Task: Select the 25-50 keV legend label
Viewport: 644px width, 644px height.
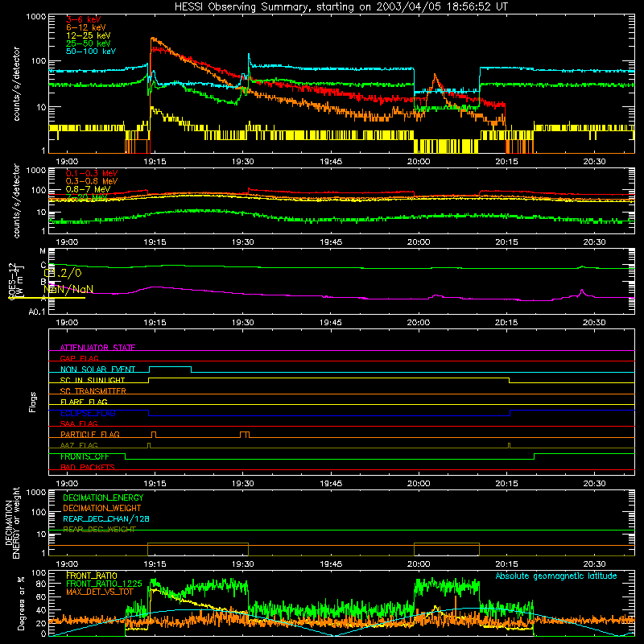Action: (x=89, y=43)
